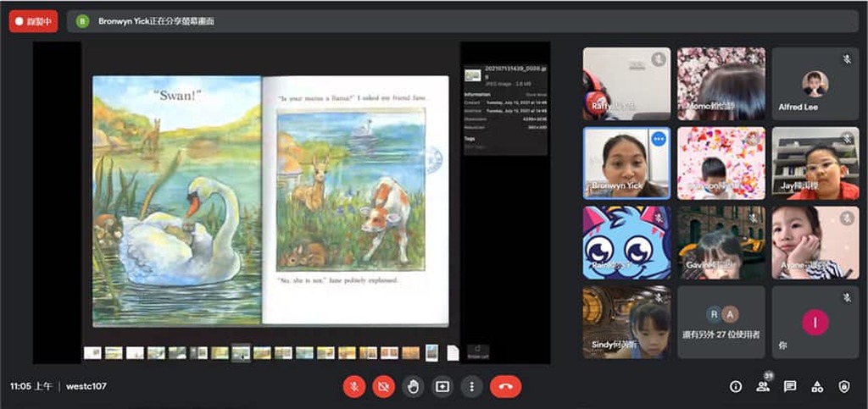
Task: Select the highlighted filmstrip thumbnail in shared preview
Action: (x=241, y=352)
